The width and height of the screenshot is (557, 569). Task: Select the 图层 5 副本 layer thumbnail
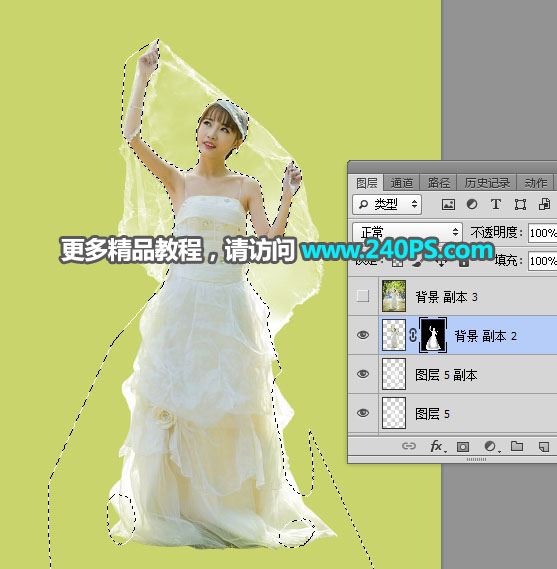coord(394,374)
